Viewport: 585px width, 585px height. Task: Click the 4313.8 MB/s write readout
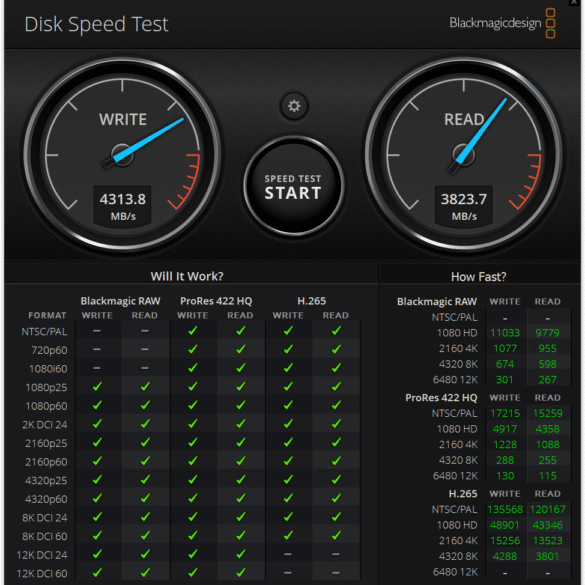122,206
